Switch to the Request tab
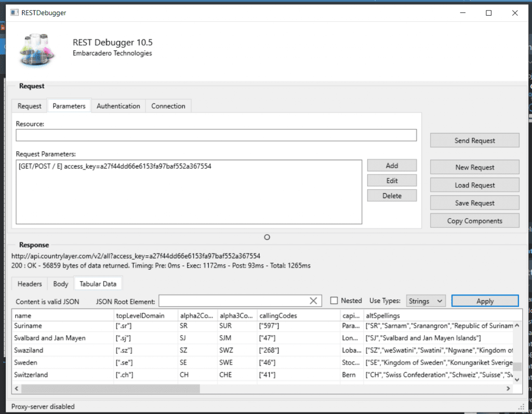Viewport: 532px width, 414px height. click(x=30, y=106)
